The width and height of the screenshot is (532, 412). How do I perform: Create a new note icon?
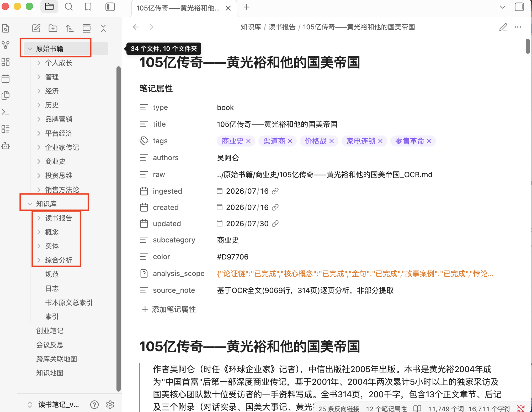click(x=36, y=28)
